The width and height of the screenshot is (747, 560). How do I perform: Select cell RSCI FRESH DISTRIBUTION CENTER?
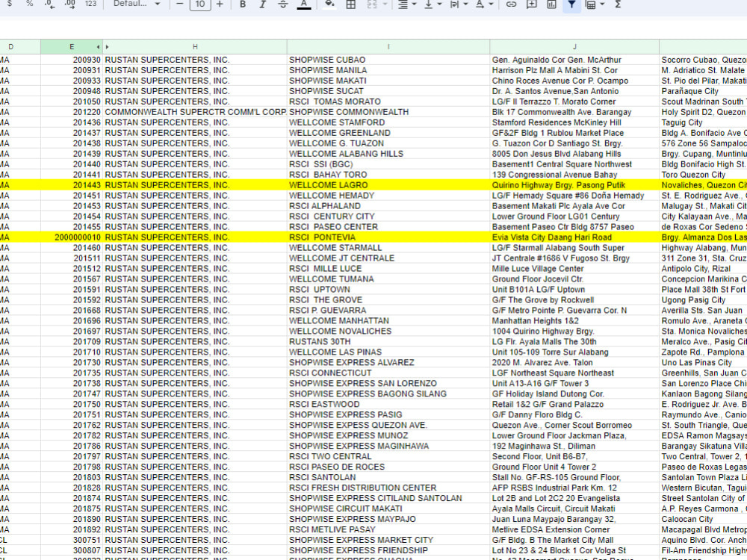388,488
